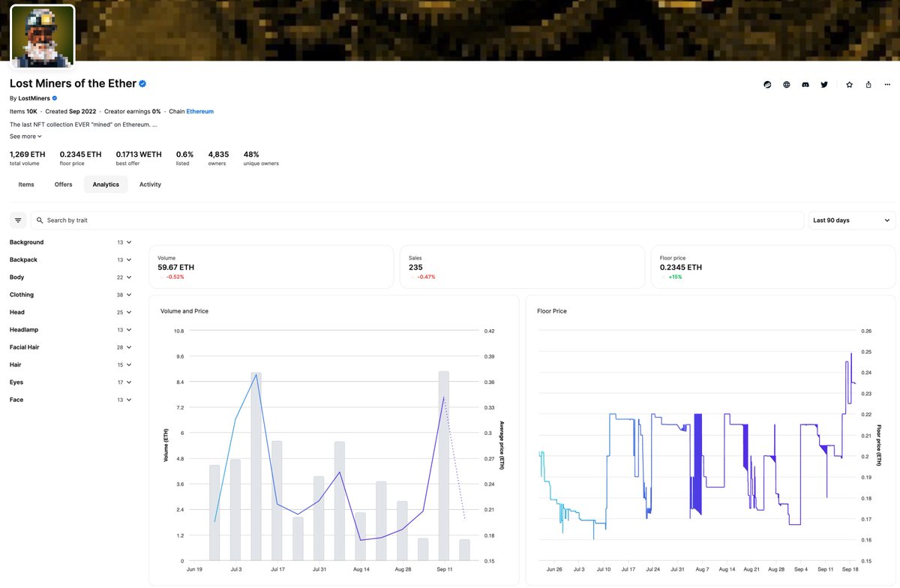
Task: Open the Last 90 days time range dropdown
Action: point(852,220)
